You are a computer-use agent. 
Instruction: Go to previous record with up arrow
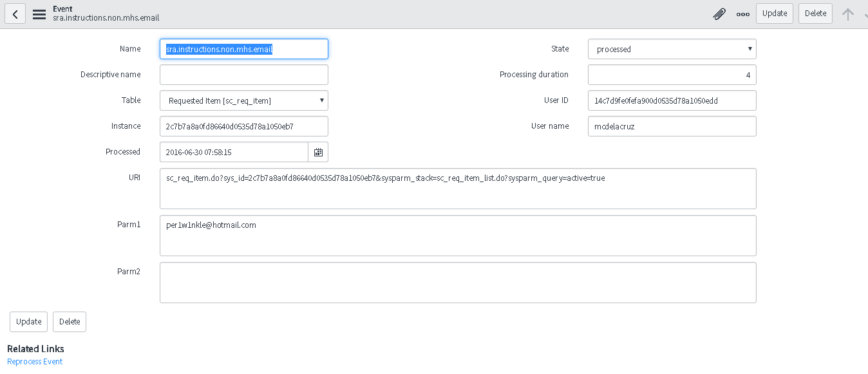(848, 14)
